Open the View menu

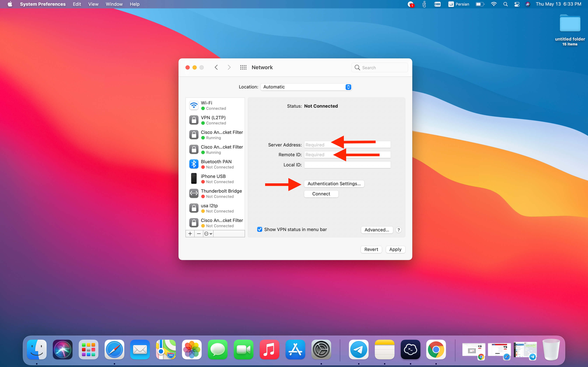(x=93, y=4)
